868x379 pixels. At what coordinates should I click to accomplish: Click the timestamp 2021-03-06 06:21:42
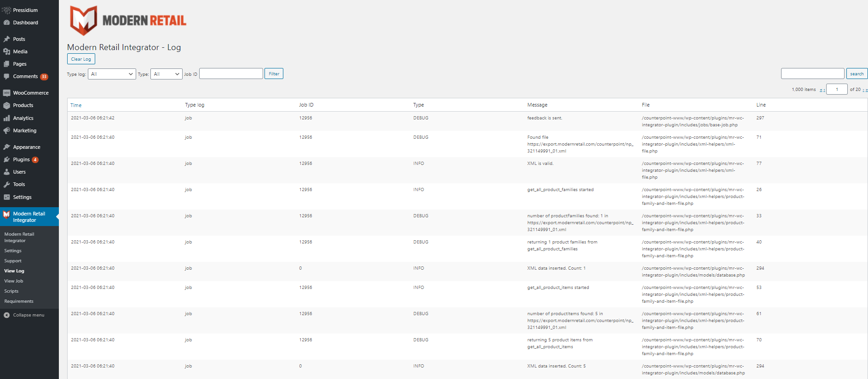click(x=92, y=118)
